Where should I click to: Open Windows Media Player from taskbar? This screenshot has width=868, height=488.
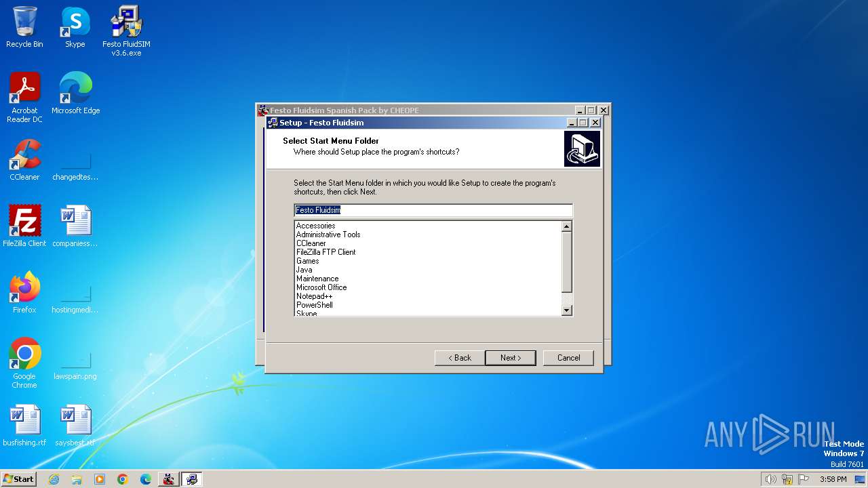(100, 479)
